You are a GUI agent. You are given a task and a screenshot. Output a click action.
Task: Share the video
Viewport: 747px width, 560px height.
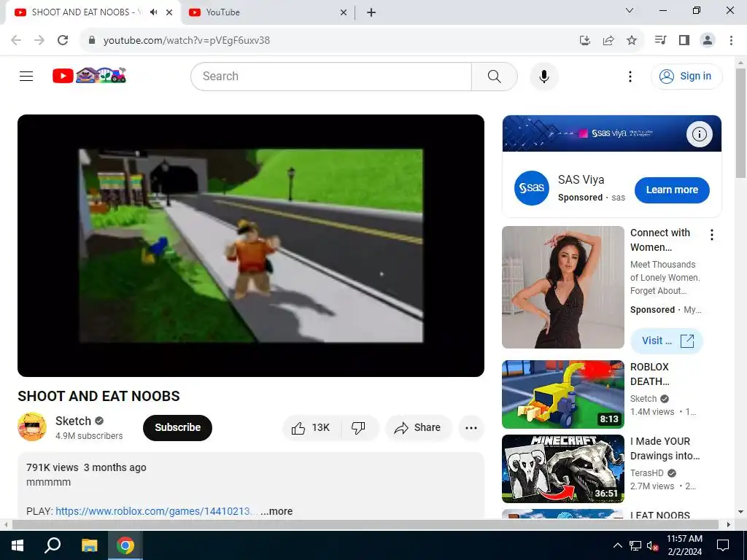[418, 427]
